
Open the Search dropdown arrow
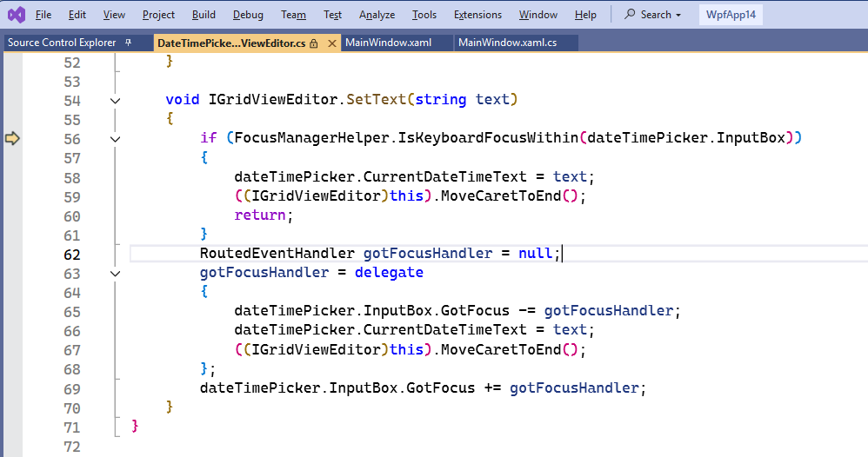(x=678, y=15)
